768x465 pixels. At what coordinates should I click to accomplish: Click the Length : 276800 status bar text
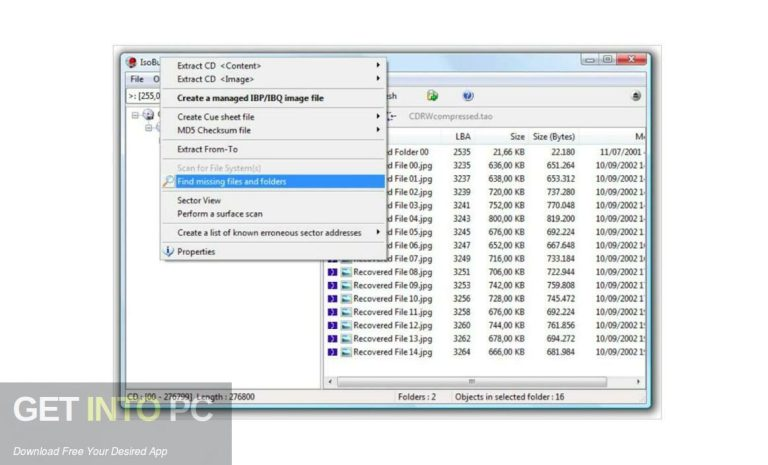pyautogui.click(x=225, y=397)
